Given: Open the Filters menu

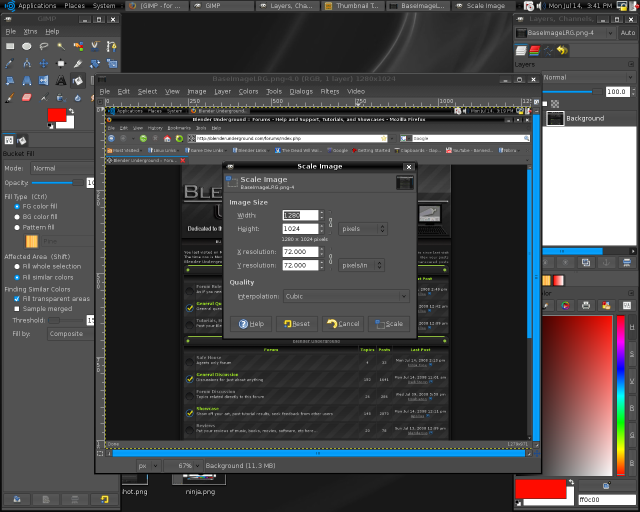Looking at the screenshot, I should (x=329, y=91).
